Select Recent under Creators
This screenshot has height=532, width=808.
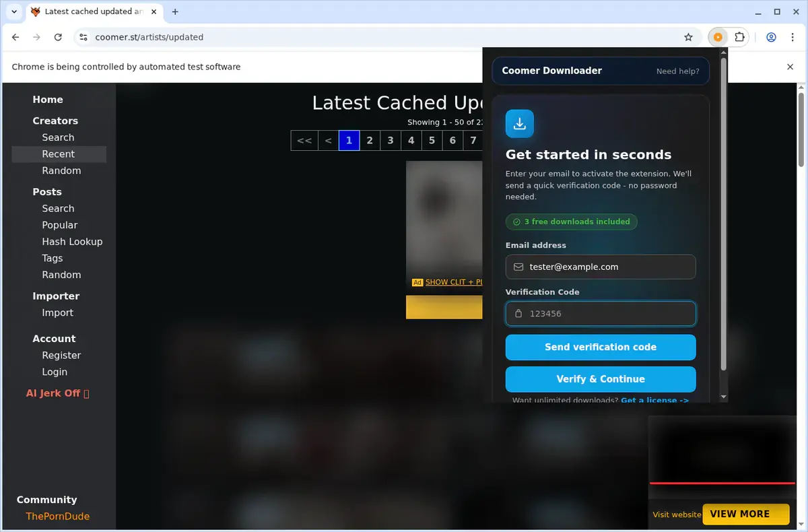58,154
